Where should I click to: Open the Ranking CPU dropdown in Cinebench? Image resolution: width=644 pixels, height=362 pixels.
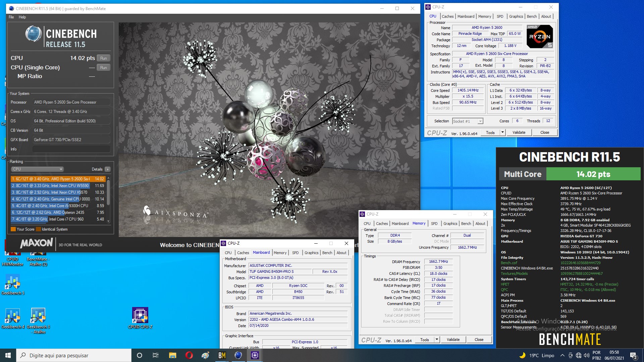tap(37, 169)
